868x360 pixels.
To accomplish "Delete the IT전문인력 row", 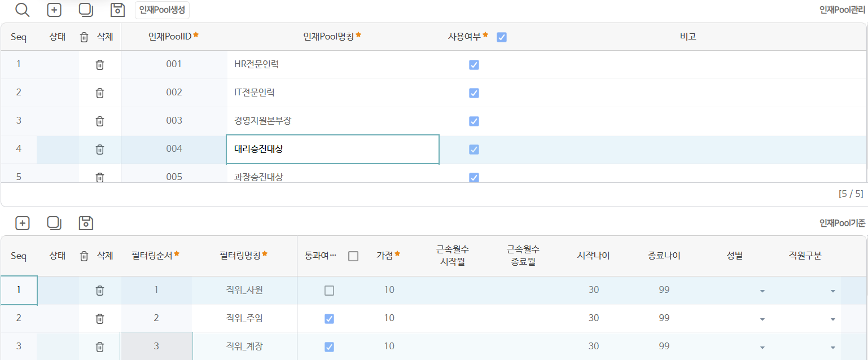I will [100, 93].
